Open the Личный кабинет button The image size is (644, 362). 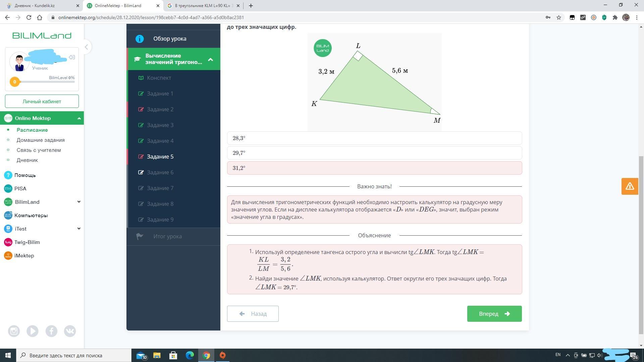tap(42, 101)
